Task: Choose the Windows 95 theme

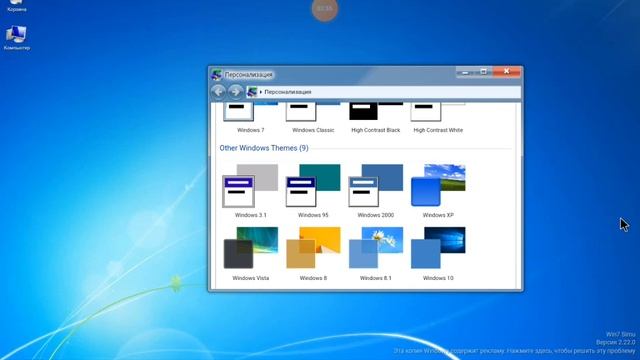Action: click(313, 191)
